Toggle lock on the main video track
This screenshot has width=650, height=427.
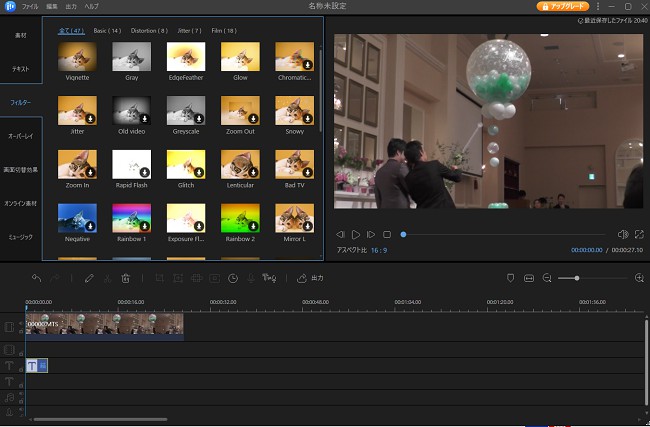pos(21,331)
